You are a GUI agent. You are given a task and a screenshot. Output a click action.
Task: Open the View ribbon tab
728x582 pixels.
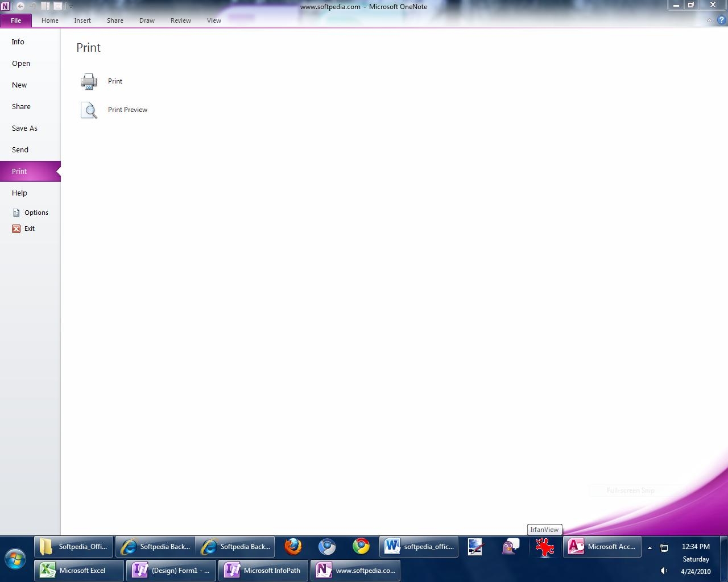(214, 20)
